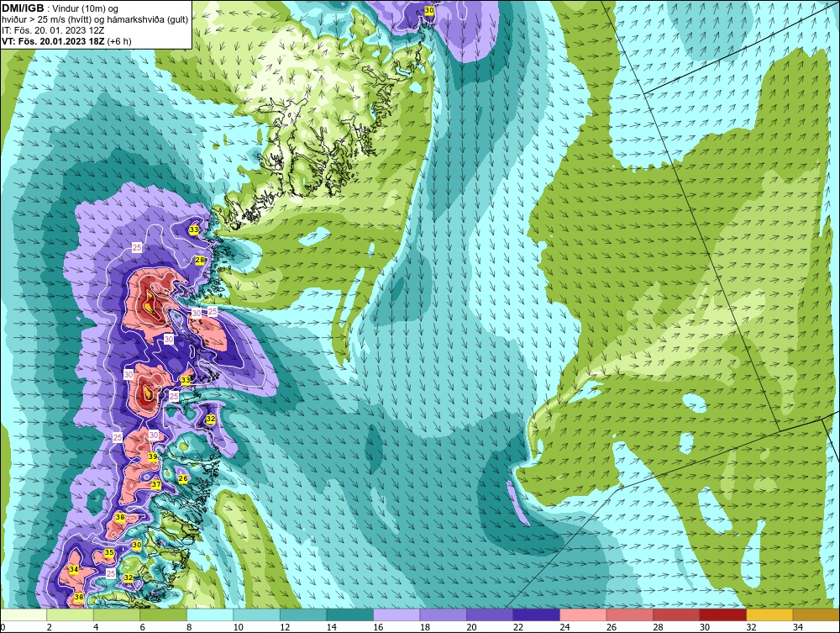The height and width of the screenshot is (633, 840).
Task: Select the 8–10 light cyan legend swatch
Action: click(210, 615)
